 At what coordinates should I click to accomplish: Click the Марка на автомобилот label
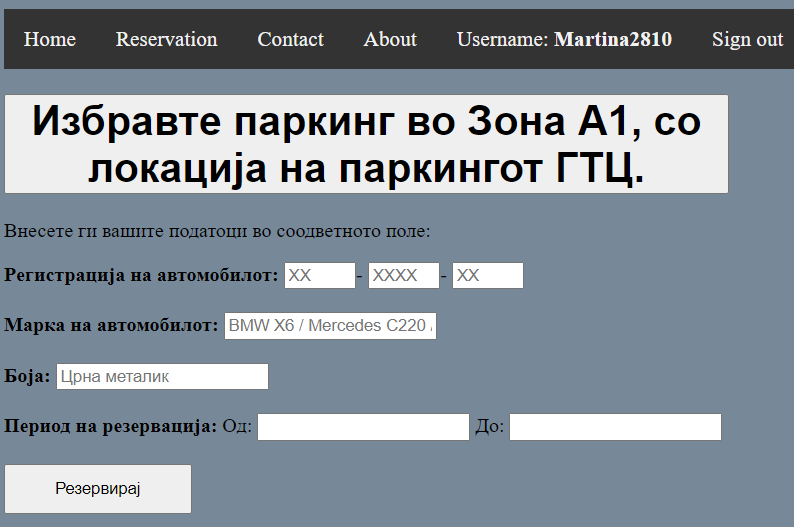[x=111, y=325]
